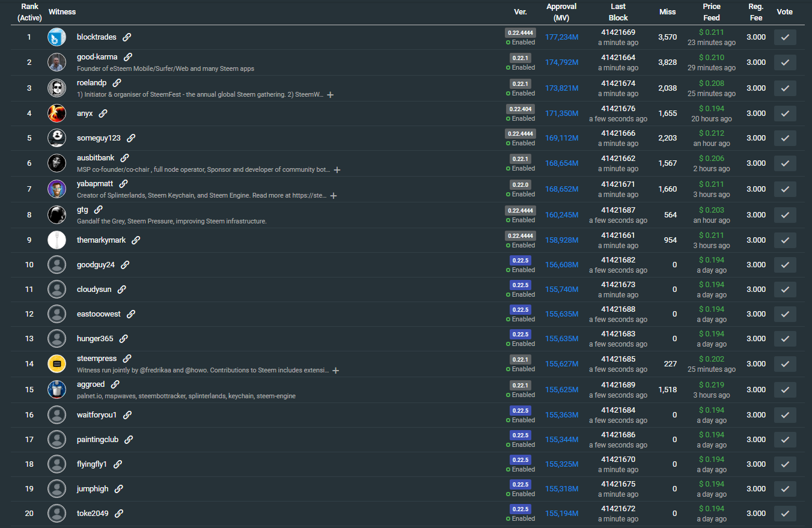This screenshot has width=812, height=528.
Task: Click the Approval (MV) column header
Action: point(561,12)
